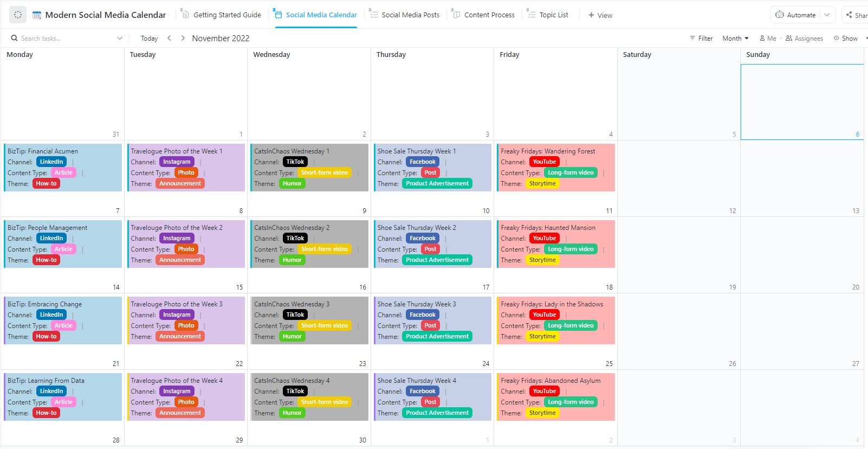Click the ClickUp app logo icon

[18, 14]
